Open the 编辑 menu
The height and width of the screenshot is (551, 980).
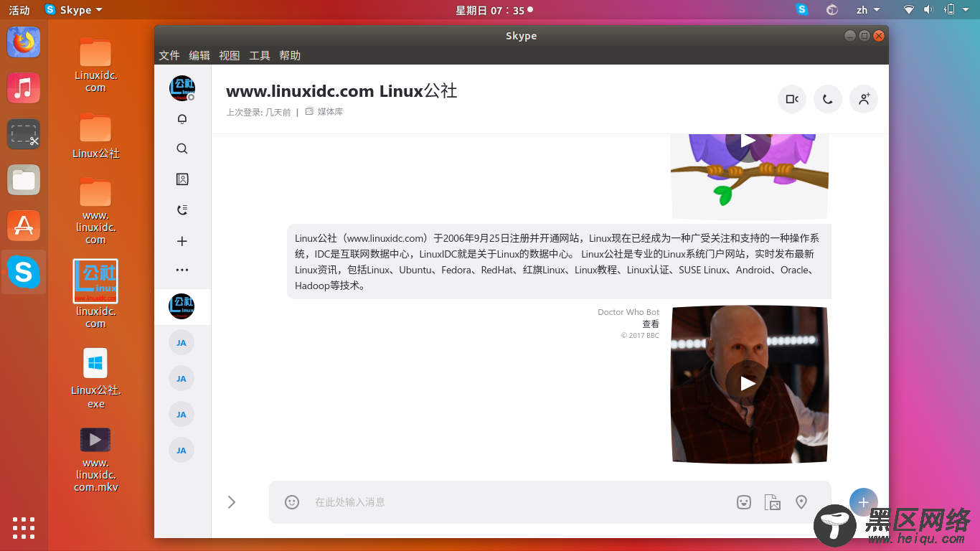point(199,55)
